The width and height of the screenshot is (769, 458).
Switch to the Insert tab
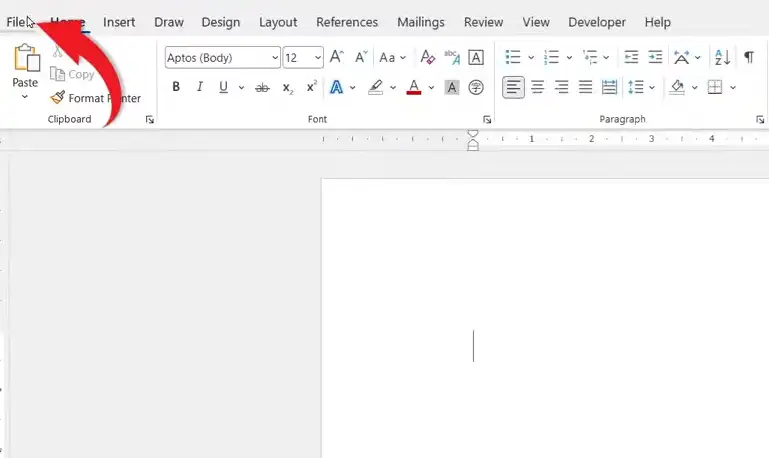point(119,22)
